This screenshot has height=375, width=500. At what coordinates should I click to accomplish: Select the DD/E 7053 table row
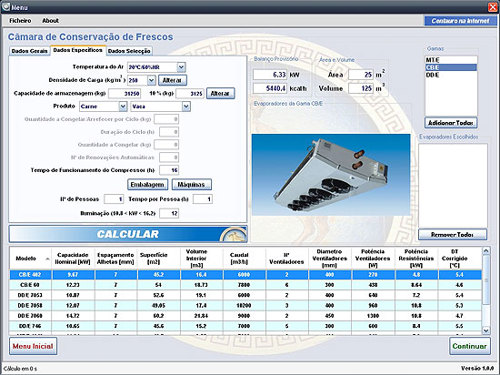[246, 295]
